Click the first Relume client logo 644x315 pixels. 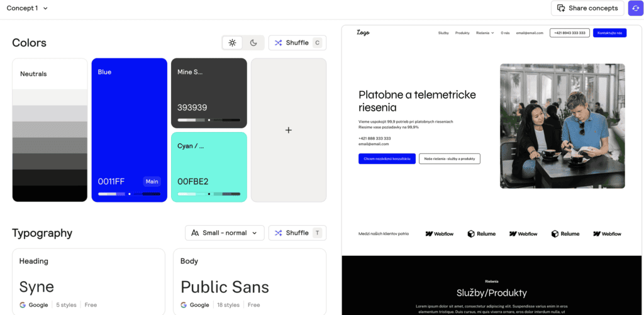pyautogui.click(x=482, y=234)
